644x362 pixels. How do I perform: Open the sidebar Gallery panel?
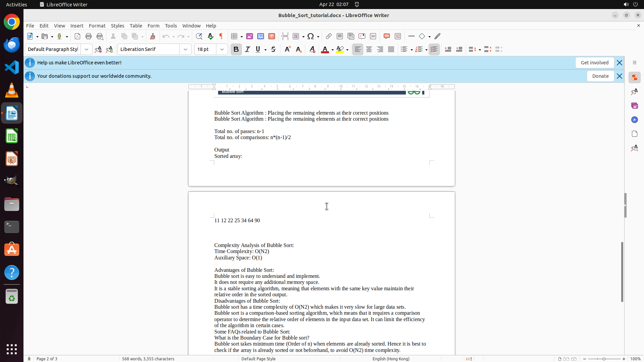pos(634,106)
